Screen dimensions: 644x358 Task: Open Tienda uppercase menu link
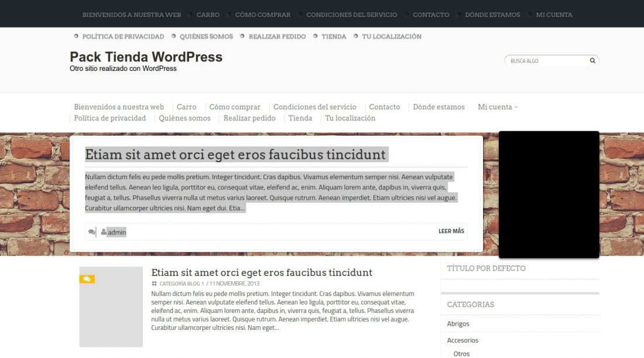334,36
